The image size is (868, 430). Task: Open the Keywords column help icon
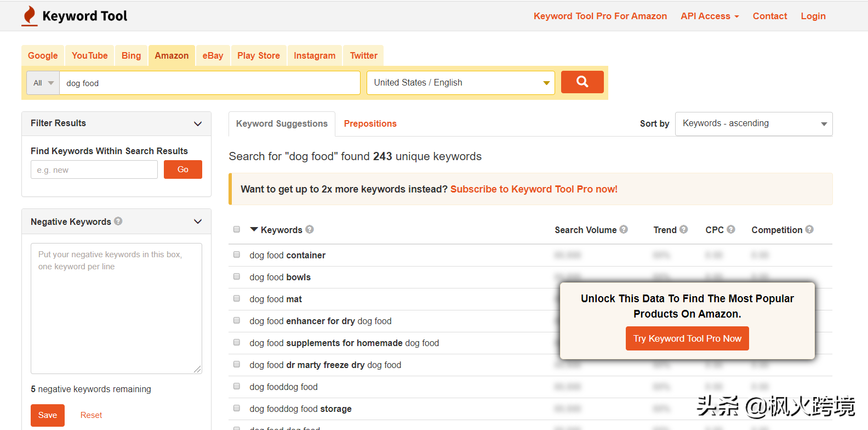[x=310, y=229]
